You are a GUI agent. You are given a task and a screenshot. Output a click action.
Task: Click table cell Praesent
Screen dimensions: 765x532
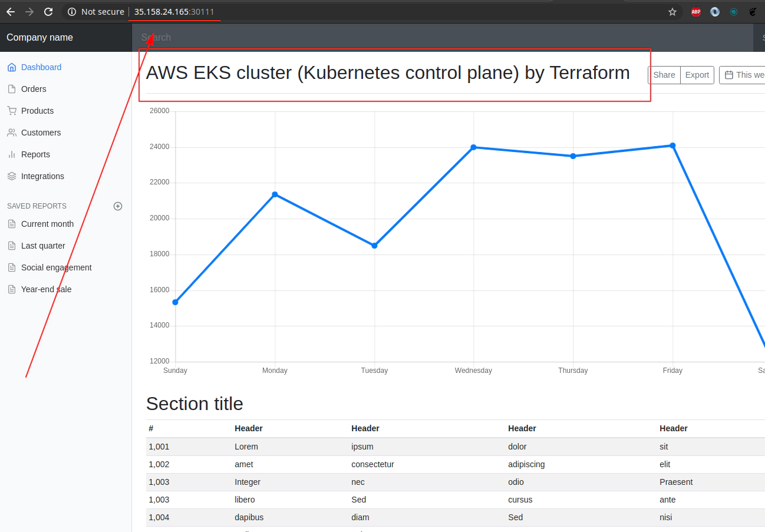(x=676, y=482)
